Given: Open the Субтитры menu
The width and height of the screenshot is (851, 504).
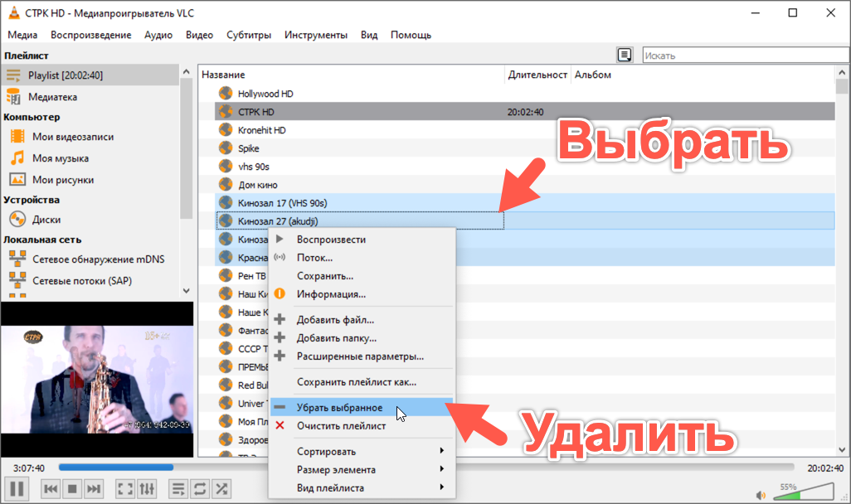Looking at the screenshot, I should tap(249, 35).
